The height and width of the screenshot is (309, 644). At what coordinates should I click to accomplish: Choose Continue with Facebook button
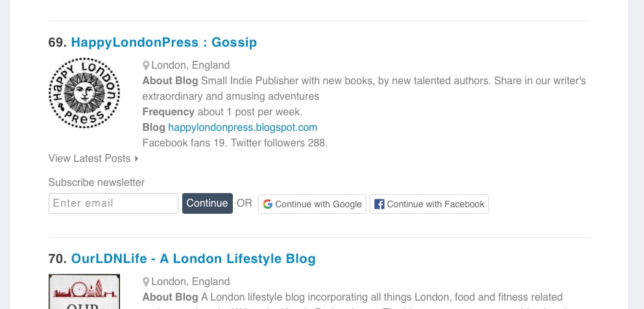[429, 204]
